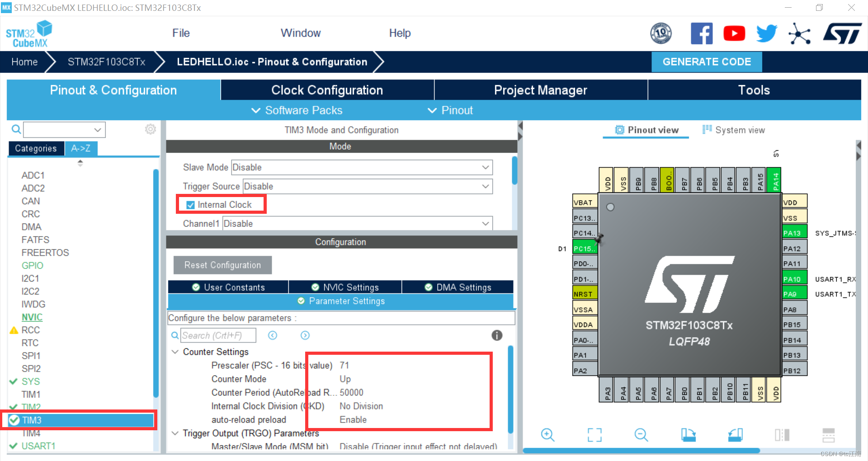
Task: Go to Home breadcrumb
Action: click(x=24, y=62)
